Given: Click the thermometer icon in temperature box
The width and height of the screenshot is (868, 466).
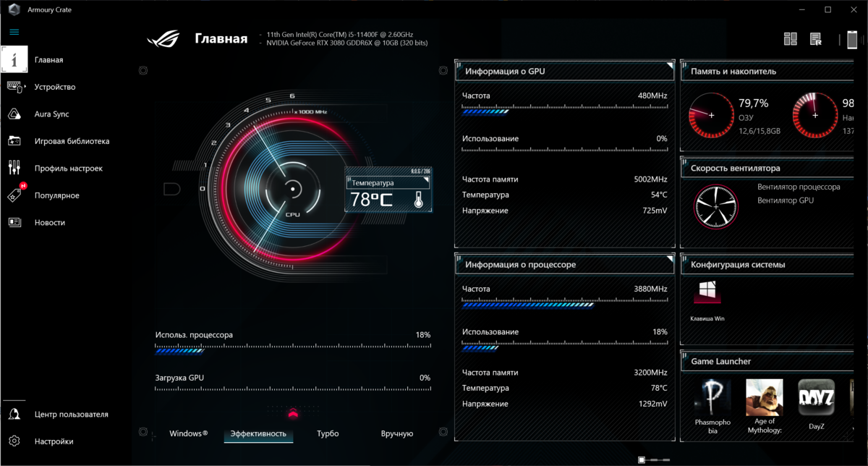Looking at the screenshot, I should pyautogui.click(x=418, y=200).
